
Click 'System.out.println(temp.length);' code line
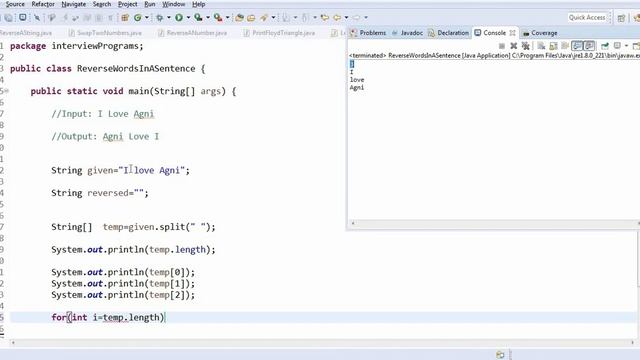pos(133,249)
